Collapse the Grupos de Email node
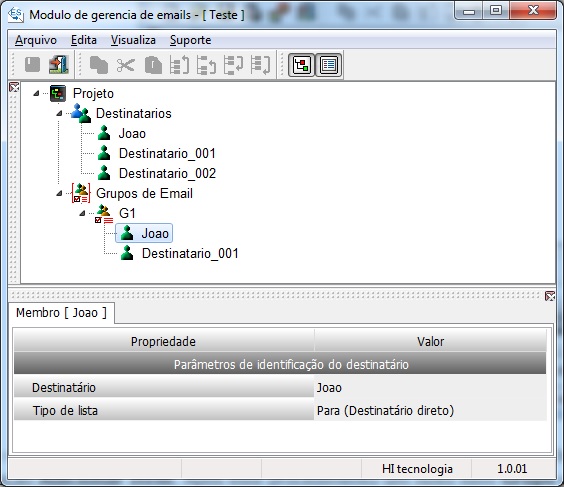 (59, 194)
